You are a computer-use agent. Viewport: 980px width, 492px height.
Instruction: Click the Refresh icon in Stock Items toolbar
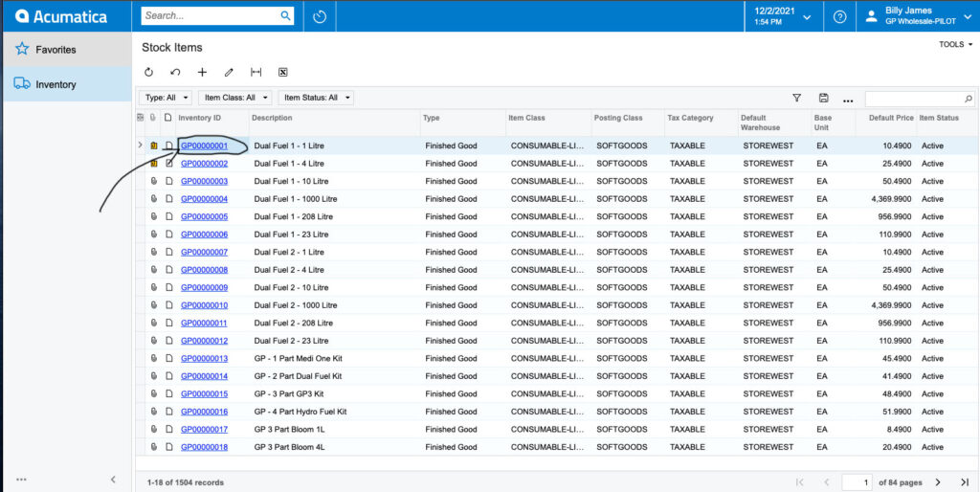click(x=148, y=73)
